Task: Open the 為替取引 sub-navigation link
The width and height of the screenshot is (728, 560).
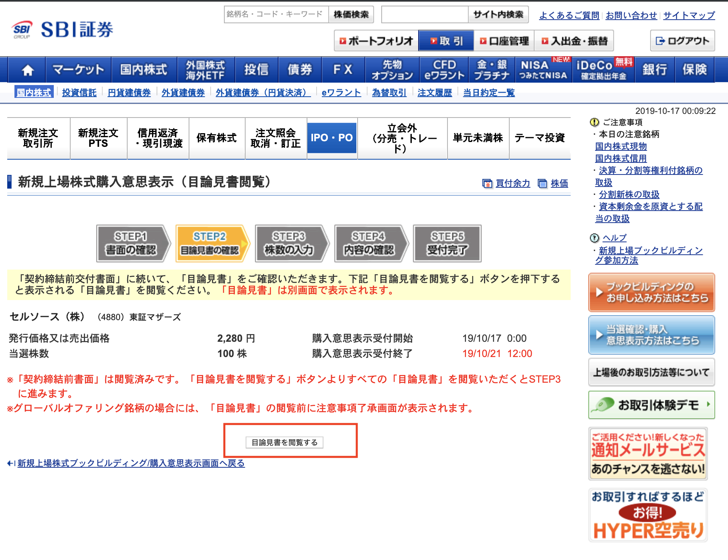Action: pos(389,93)
